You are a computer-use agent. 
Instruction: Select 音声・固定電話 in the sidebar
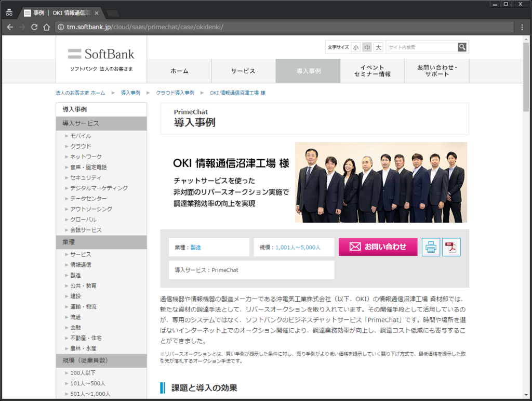[88, 167]
